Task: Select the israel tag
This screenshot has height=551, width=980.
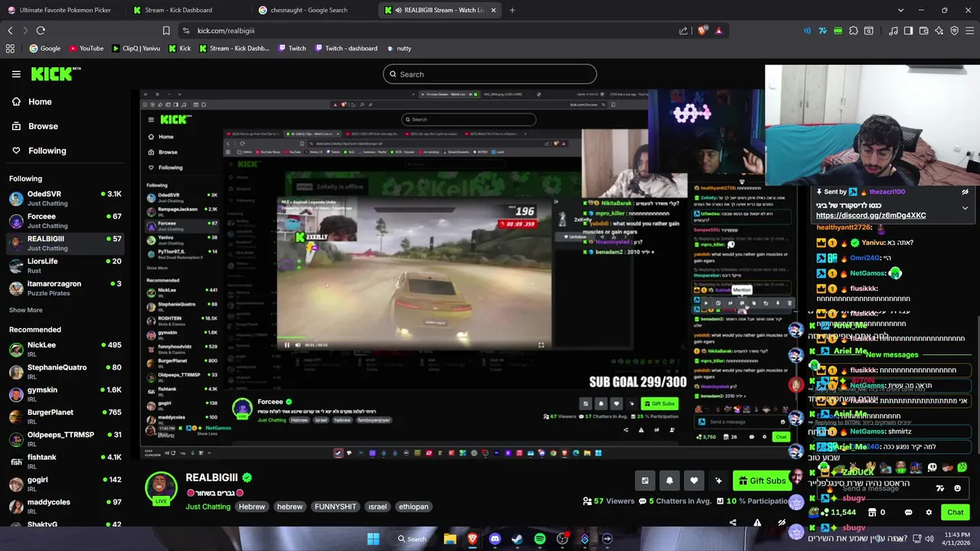Action: coord(377,507)
